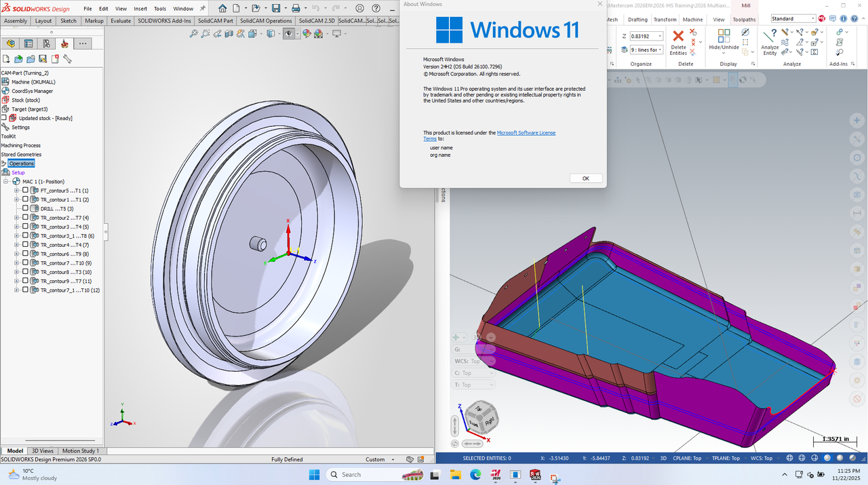Open SOLIDWORKS user account icon

(x=359, y=8)
